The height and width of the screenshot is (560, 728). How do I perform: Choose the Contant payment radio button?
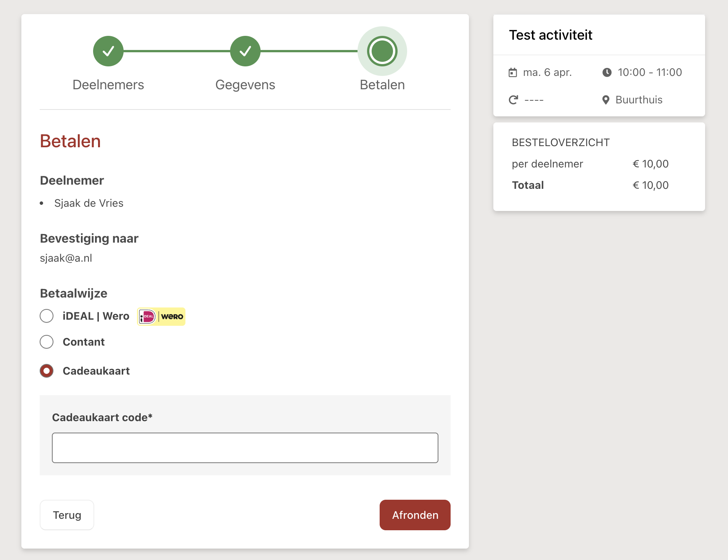click(x=47, y=342)
